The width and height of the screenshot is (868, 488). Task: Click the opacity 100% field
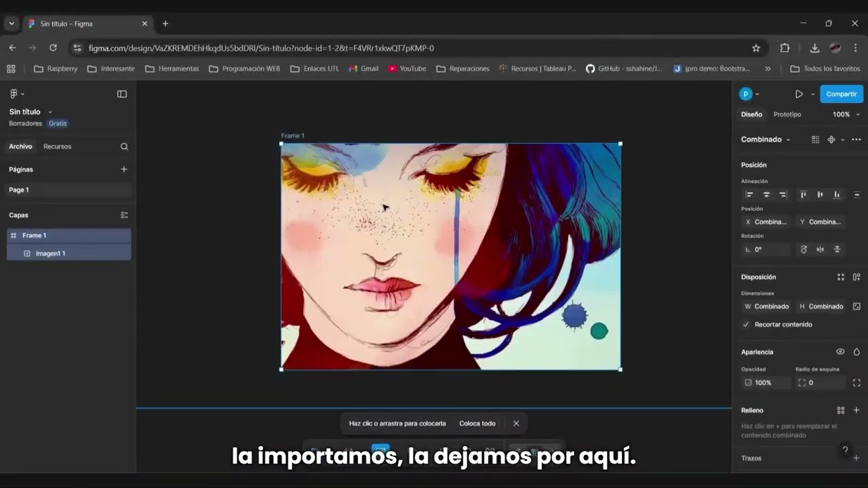767,383
